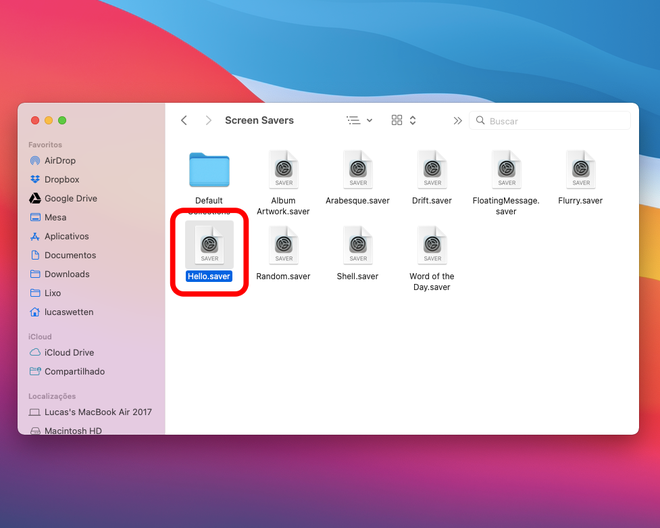Click the Compartilhado shared folder icon
This screenshot has height=528, width=660.
click(35, 371)
